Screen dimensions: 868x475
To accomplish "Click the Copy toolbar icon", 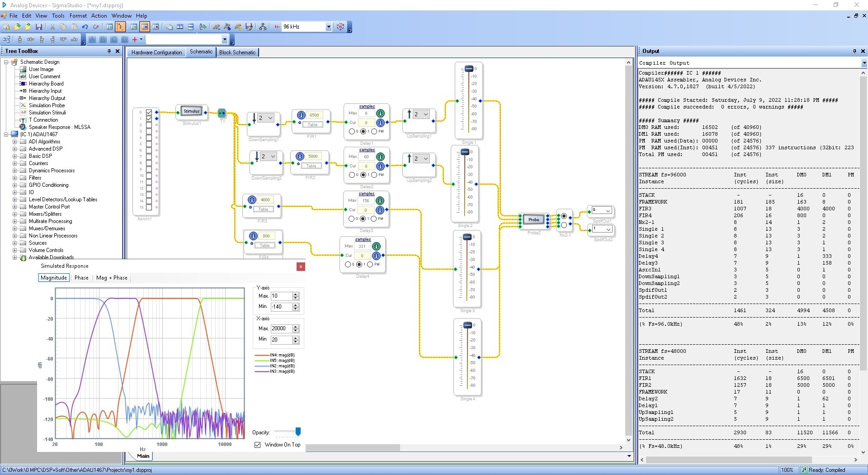I will click(63, 27).
